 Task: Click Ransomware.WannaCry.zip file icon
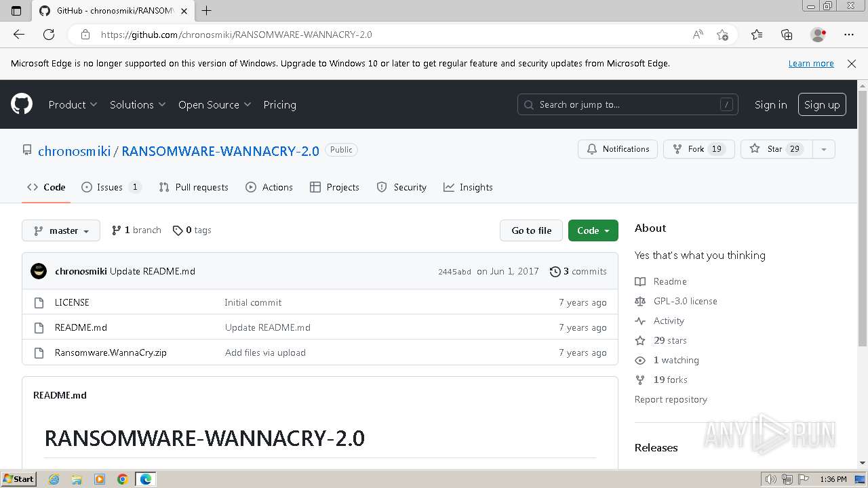click(x=39, y=352)
